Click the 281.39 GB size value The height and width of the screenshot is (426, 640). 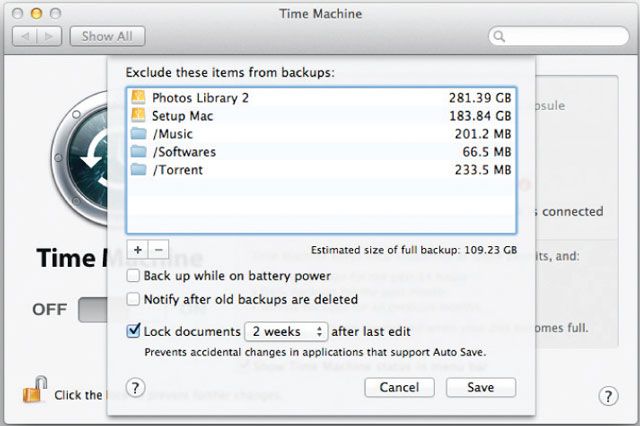click(x=480, y=98)
